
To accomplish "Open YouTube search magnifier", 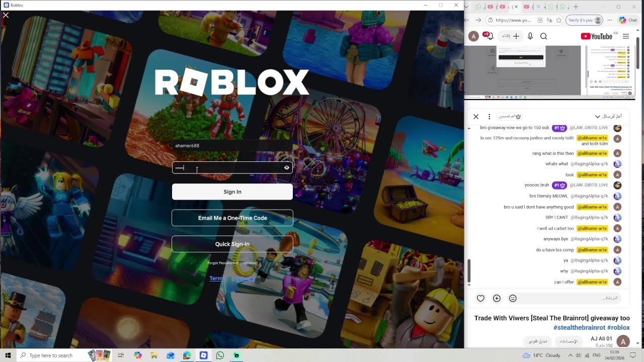I will coord(544,36).
